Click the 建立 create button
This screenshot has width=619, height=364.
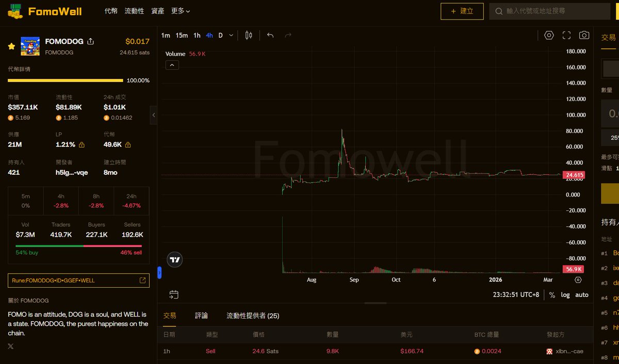click(462, 11)
